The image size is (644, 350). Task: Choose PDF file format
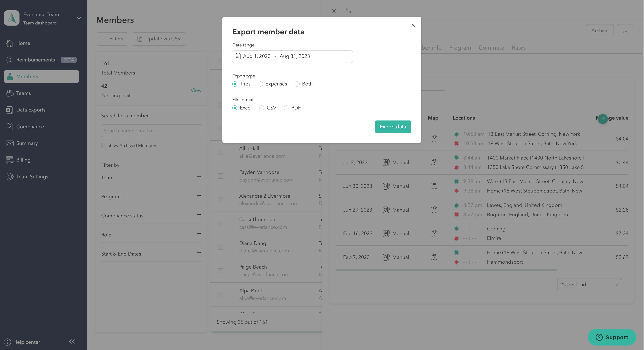[x=286, y=108]
